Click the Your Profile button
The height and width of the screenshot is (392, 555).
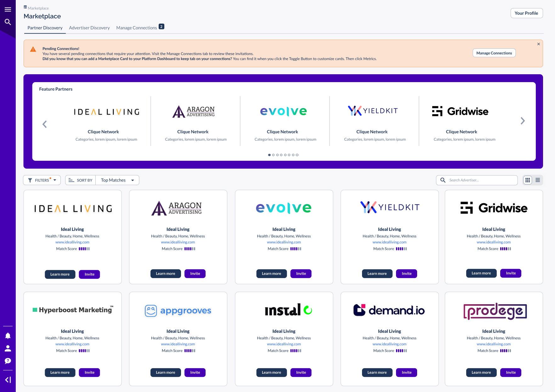(526, 13)
